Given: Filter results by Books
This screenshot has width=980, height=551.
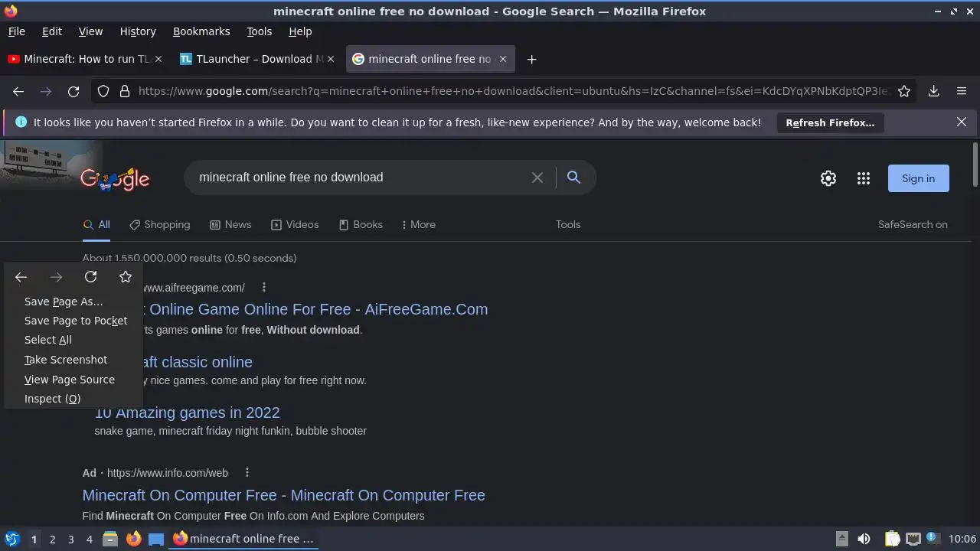Looking at the screenshot, I should click(361, 224).
